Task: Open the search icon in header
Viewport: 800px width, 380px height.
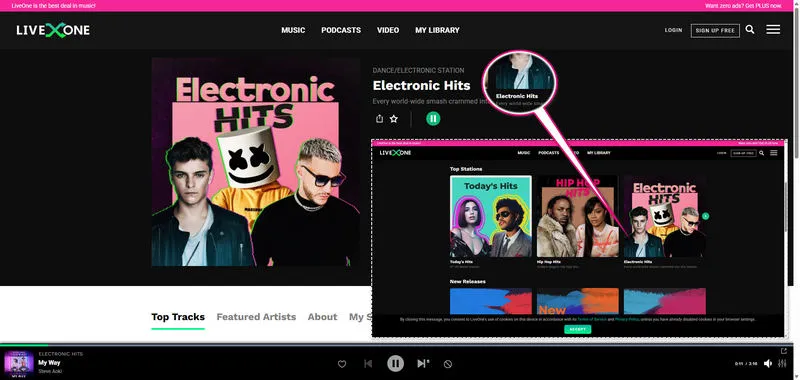Action: coord(749,30)
